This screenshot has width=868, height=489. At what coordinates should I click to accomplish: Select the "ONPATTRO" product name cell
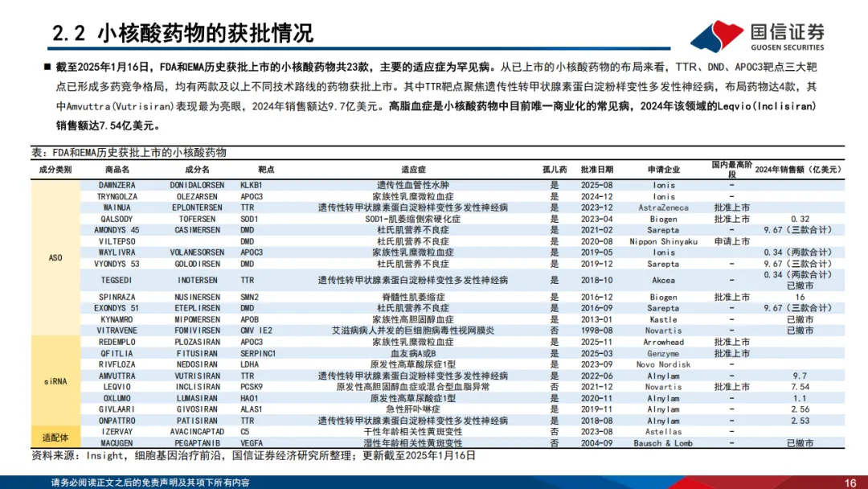(x=117, y=421)
